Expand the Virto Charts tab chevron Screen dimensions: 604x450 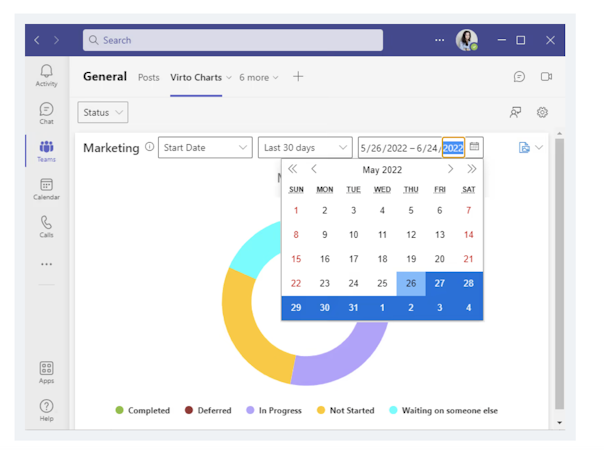coord(229,77)
